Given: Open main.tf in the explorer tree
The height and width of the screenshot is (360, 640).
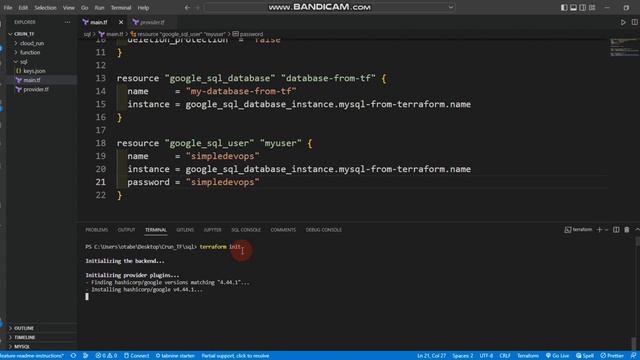Looking at the screenshot, I should pos(32,80).
